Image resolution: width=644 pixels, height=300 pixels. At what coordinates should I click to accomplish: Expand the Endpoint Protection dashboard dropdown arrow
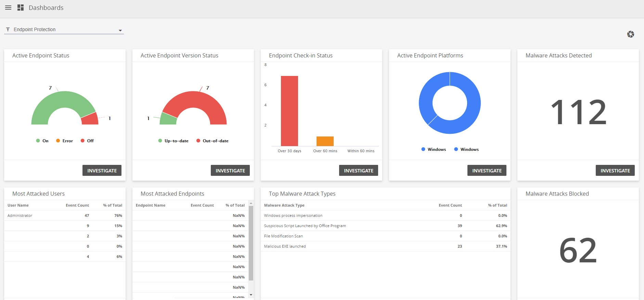click(x=120, y=30)
